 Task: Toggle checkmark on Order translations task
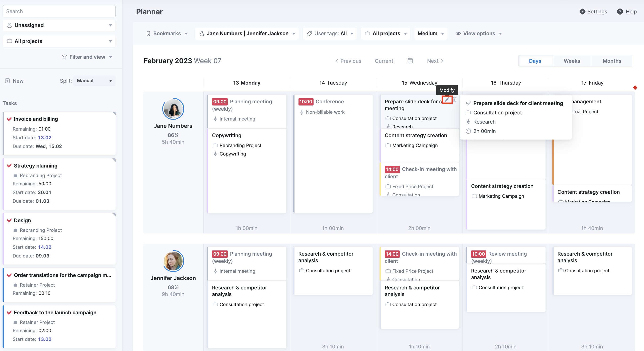tap(9, 275)
